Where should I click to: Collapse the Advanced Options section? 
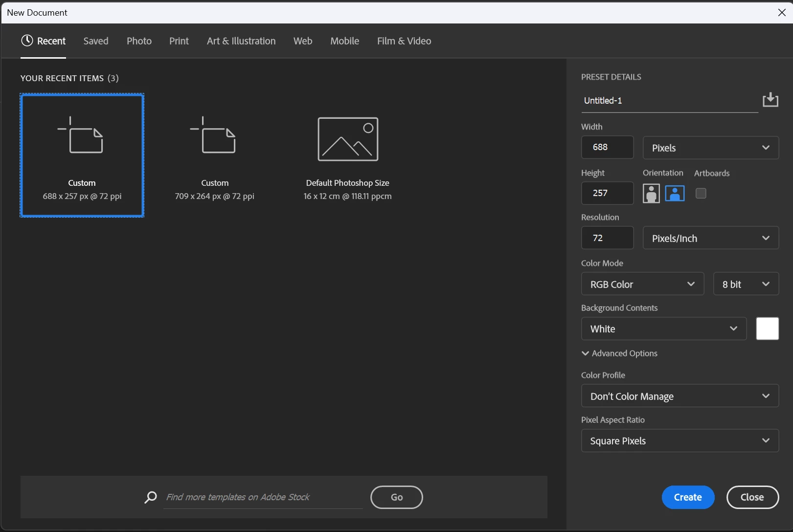[619, 353]
